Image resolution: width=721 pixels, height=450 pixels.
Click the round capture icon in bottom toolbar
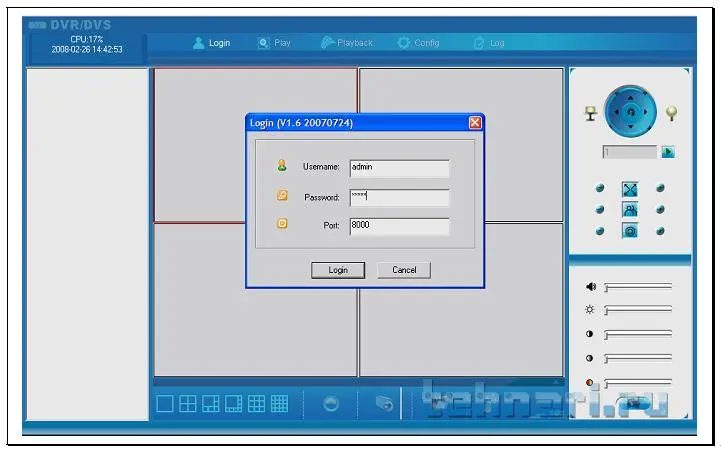(331, 404)
